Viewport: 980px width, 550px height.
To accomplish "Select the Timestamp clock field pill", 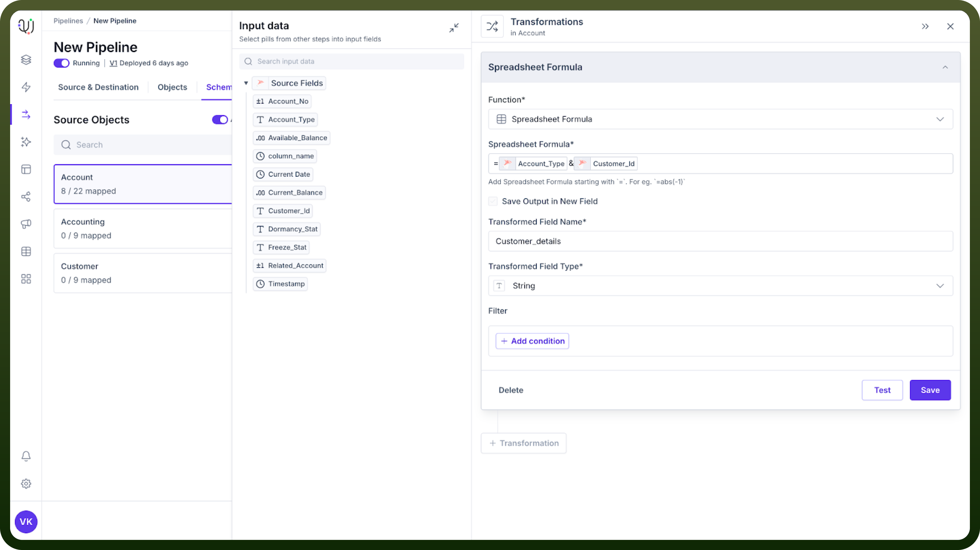I will 280,284.
